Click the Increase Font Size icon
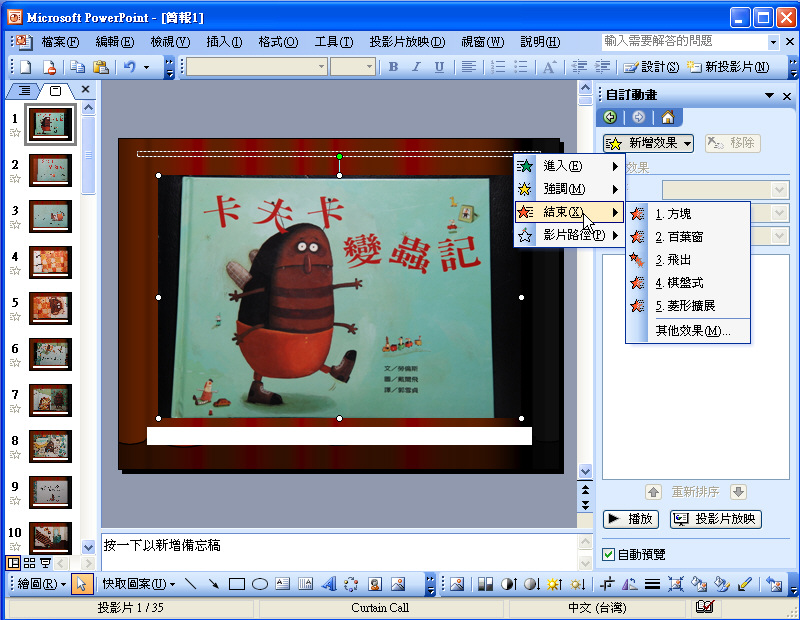 (549, 67)
